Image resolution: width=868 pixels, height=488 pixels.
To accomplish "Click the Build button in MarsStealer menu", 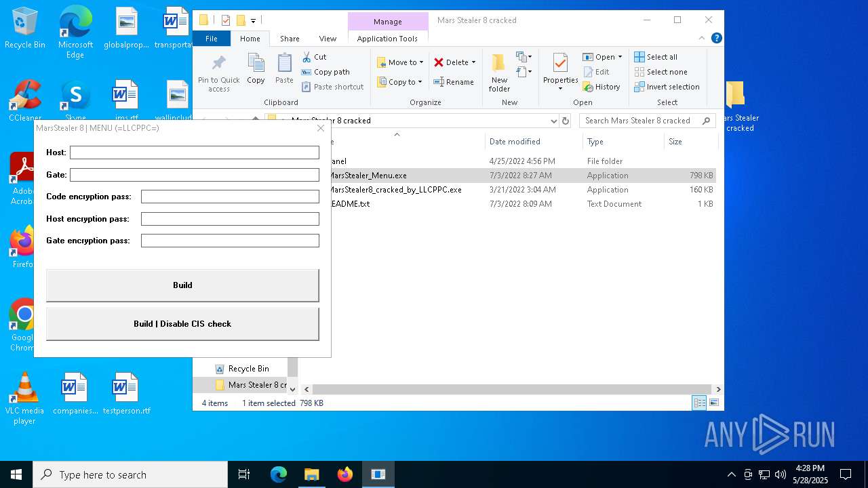I will pos(182,285).
